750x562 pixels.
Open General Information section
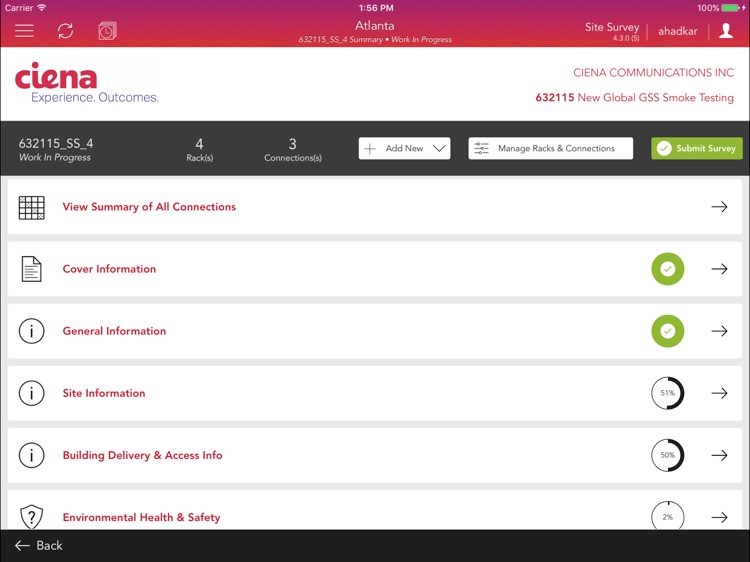375,331
